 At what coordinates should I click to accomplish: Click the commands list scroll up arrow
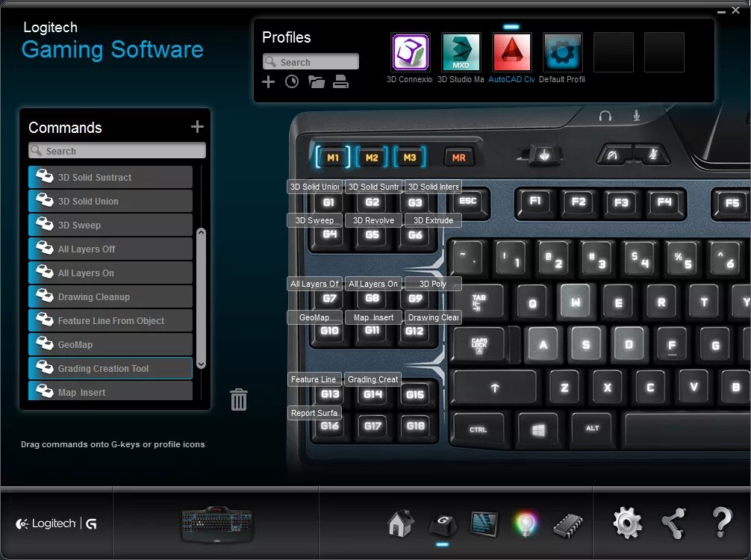point(201,232)
